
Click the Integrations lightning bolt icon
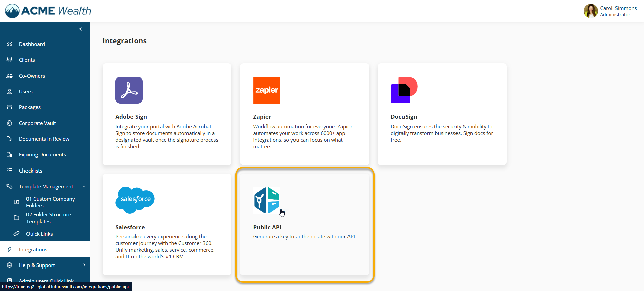coord(10,249)
